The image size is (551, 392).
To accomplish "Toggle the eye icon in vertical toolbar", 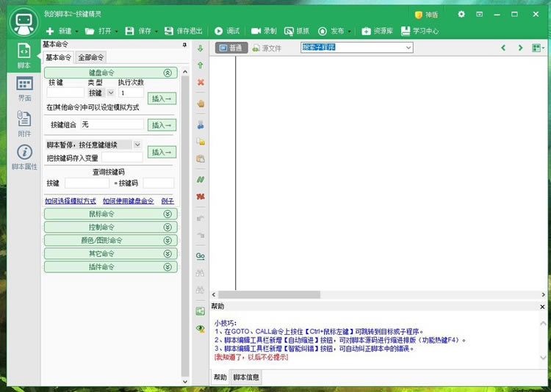I will tap(201, 328).
